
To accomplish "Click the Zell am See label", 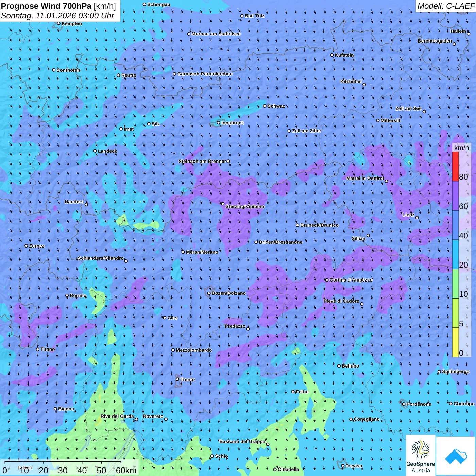I will 408,108.
